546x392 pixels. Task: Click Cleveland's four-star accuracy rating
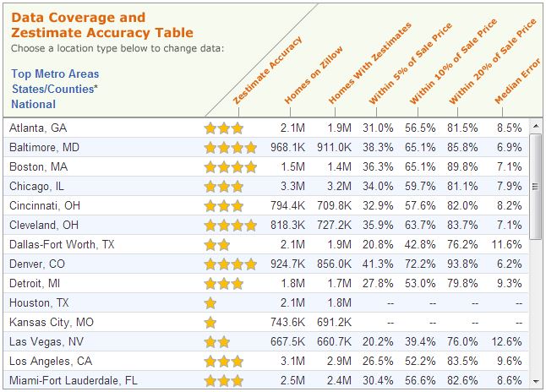click(230, 226)
